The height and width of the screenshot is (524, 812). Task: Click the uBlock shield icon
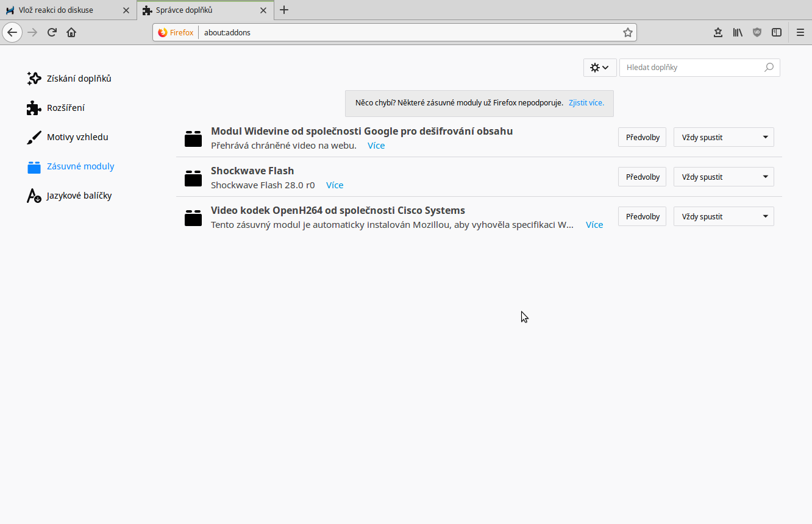pos(757,32)
